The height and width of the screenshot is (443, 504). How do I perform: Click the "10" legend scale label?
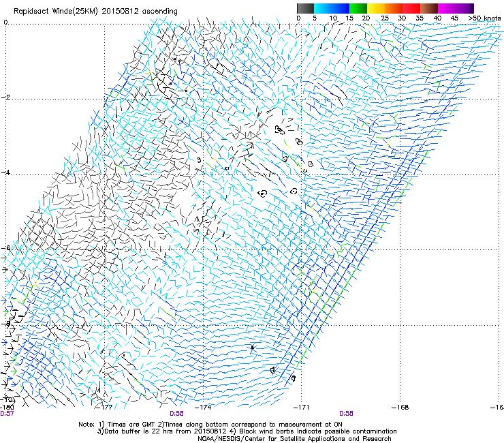333,18
